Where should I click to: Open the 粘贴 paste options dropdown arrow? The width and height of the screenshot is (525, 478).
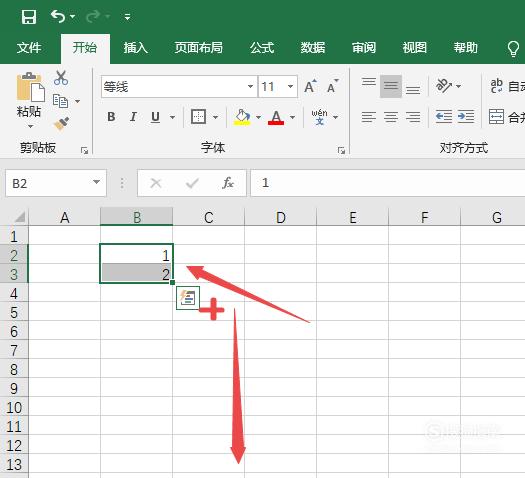(30, 127)
